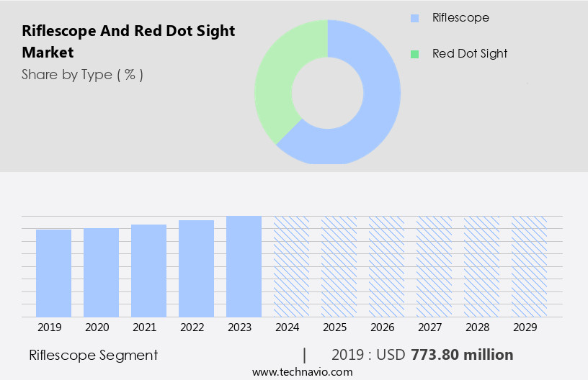Screen dimensions: 588x380
Task: Select the solid bar for 2019
Action: [54, 273]
